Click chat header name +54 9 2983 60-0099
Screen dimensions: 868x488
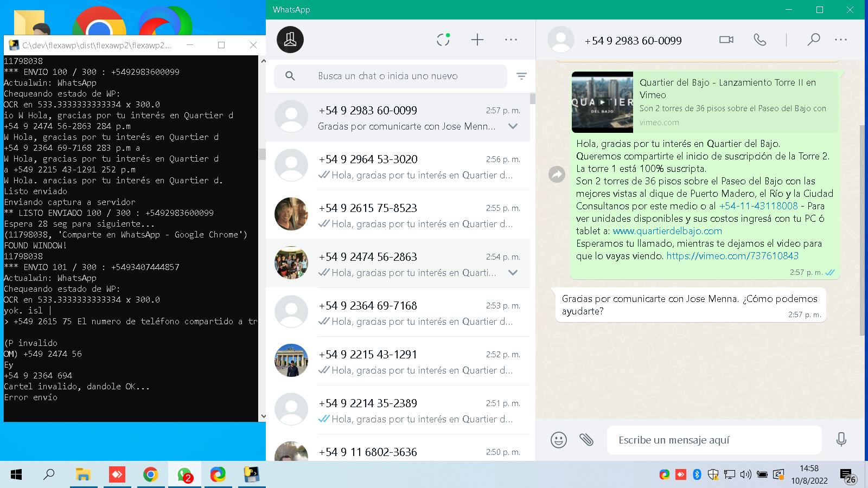pos(633,41)
